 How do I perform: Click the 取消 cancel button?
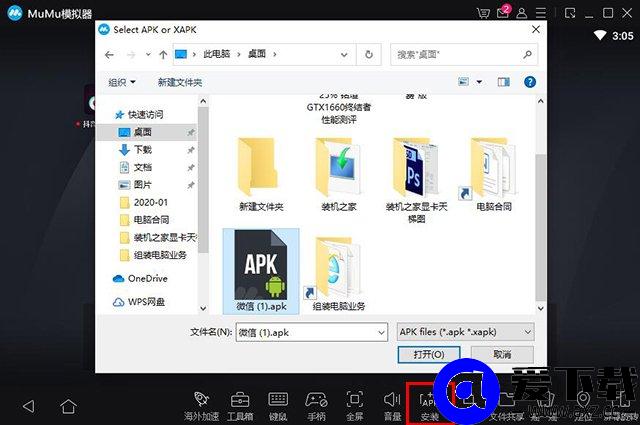click(502, 354)
